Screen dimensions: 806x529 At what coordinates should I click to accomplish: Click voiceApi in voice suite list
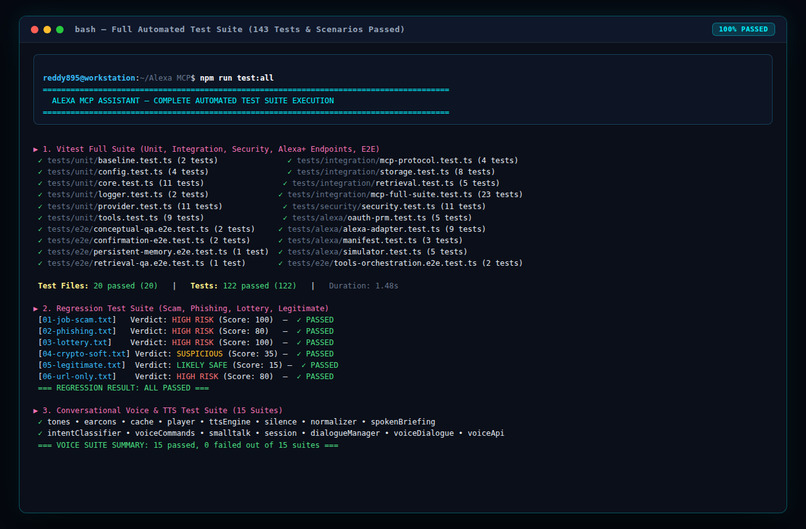(486, 433)
